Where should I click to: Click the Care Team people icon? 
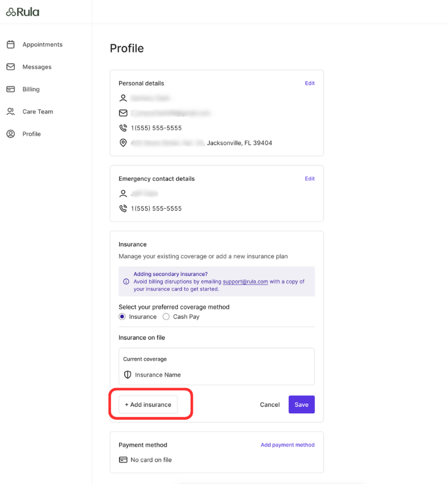[x=10, y=111]
